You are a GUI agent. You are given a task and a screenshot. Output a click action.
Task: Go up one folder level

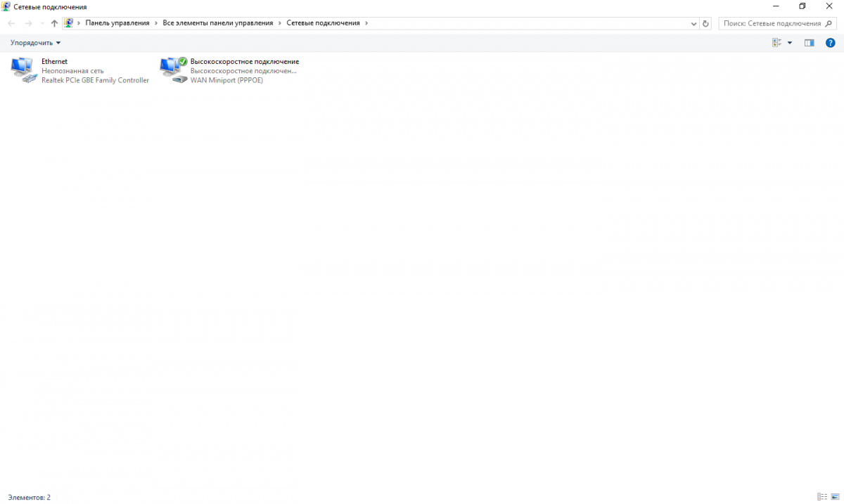(54, 23)
